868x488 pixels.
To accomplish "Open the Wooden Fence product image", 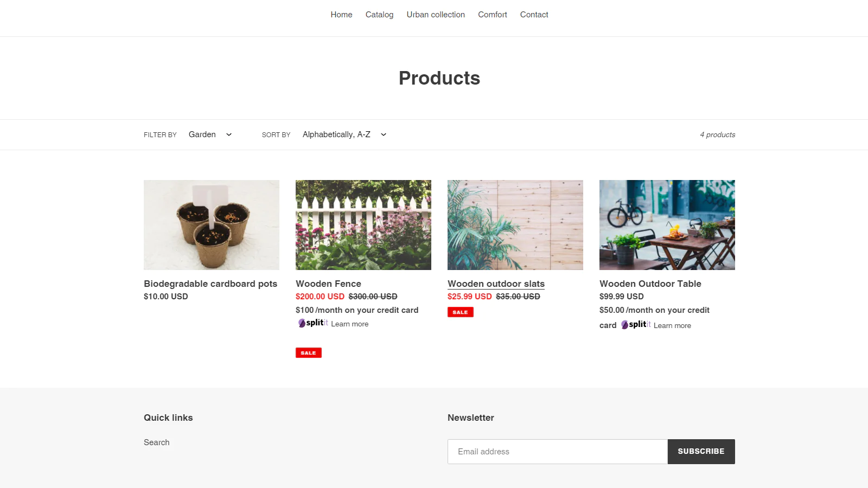I will [x=363, y=225].
